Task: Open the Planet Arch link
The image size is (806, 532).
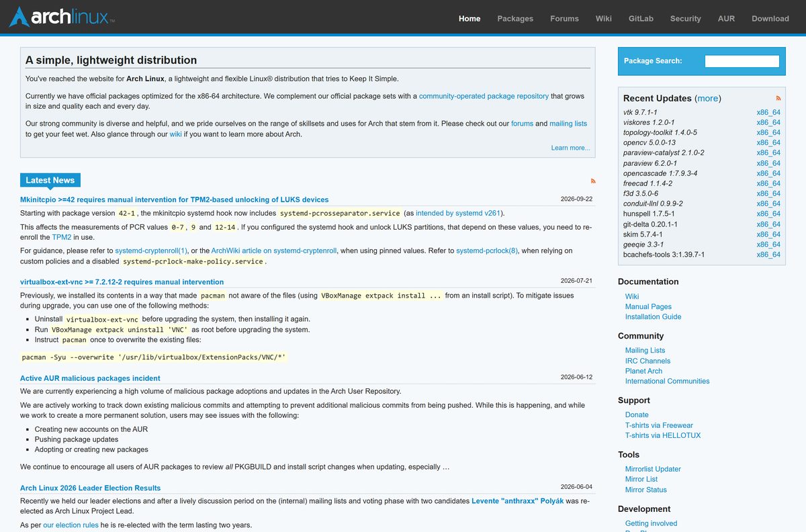Action: point(643,371)
